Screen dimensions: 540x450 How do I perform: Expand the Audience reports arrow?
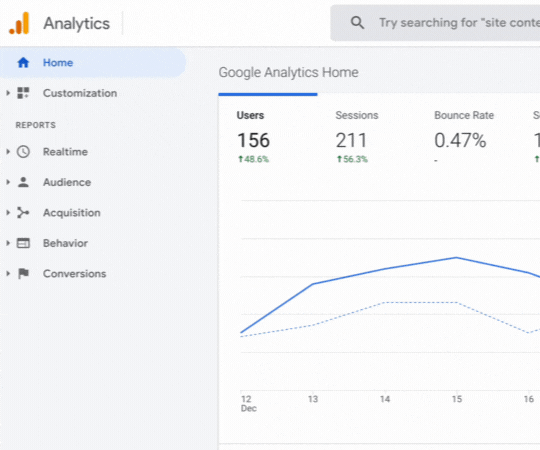pyautogui.click(x=8, y=182)
